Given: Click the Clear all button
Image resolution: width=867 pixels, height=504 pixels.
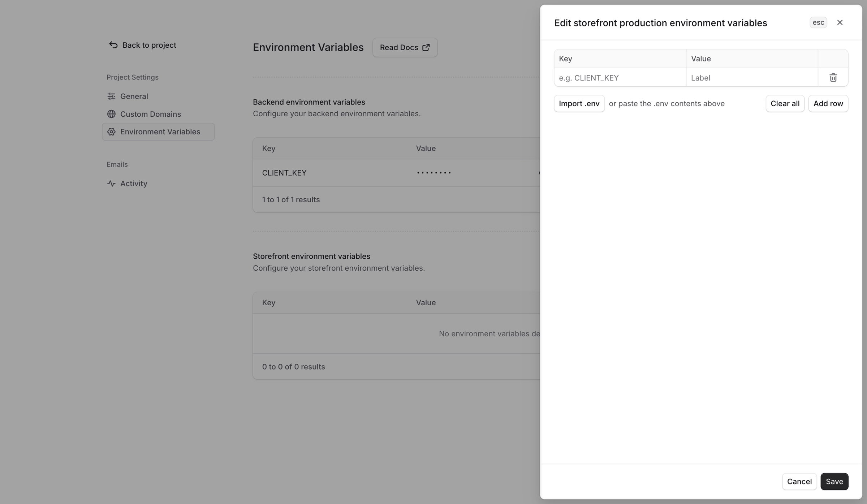Looking at the screenshot, I should pos(785,104).
